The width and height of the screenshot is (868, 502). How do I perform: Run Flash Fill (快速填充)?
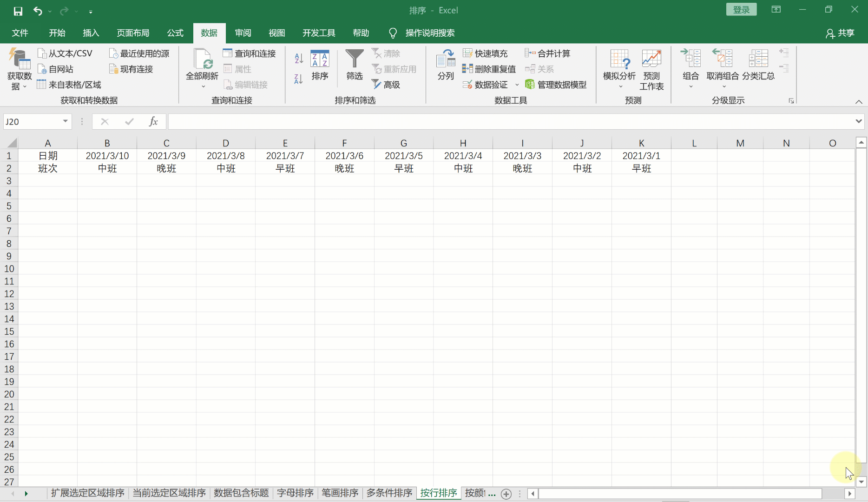pyautogui.click(x=485, y=53)
